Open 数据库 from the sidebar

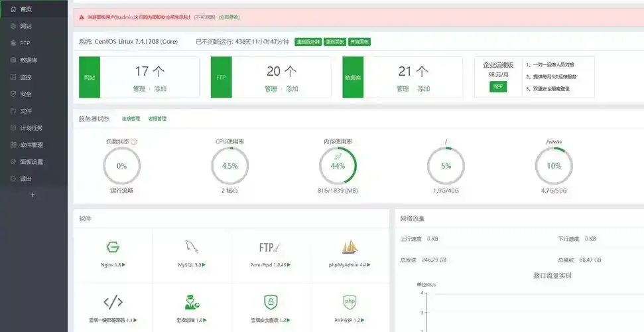[x=34, y=60]
